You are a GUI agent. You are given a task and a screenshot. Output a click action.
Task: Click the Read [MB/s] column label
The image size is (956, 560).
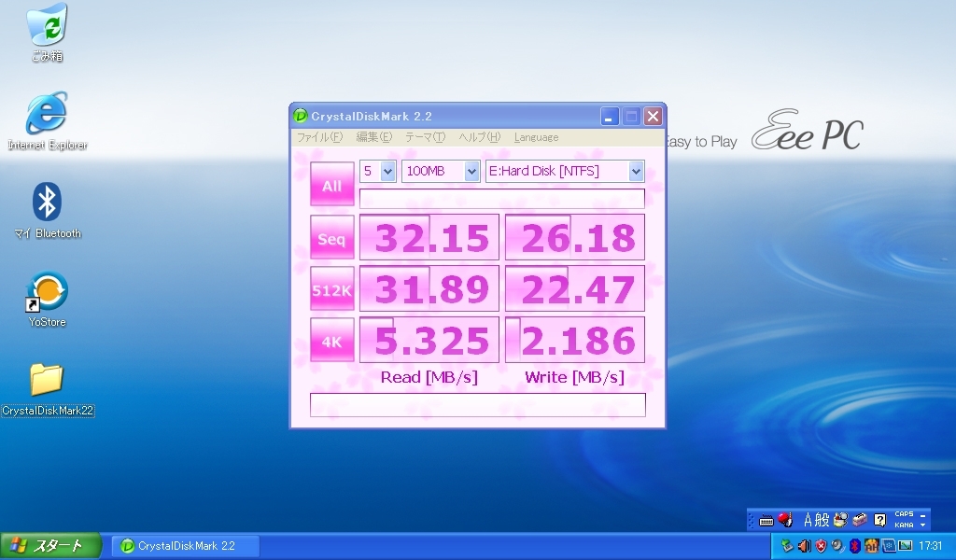[x=429, y=377]
